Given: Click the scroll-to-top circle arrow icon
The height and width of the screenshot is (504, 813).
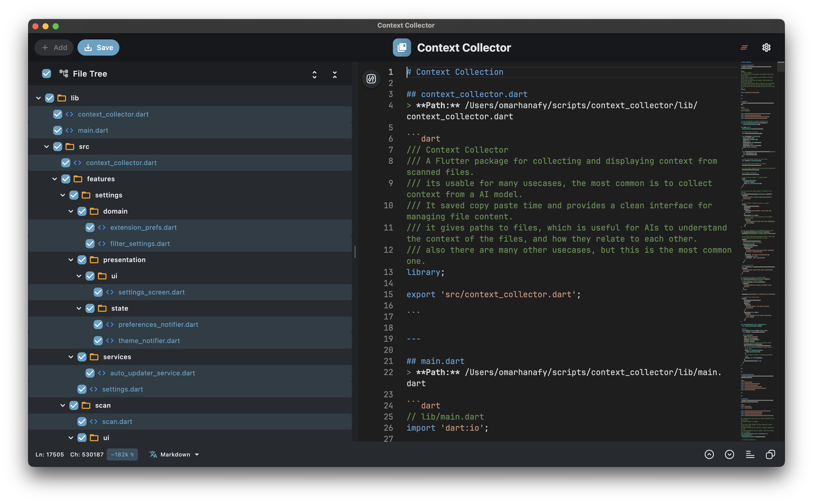Looking at the screenshot, I should coord(709,454).
